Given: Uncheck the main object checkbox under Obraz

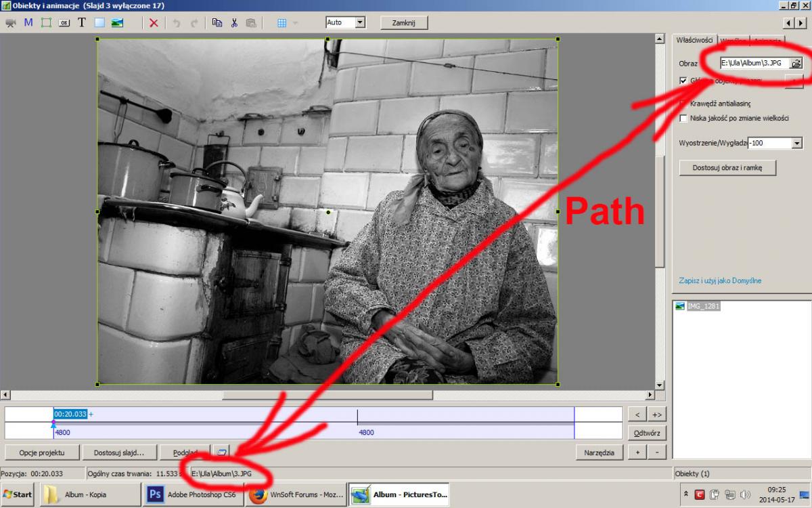Looking at the screenshot, I should [683, 81].
